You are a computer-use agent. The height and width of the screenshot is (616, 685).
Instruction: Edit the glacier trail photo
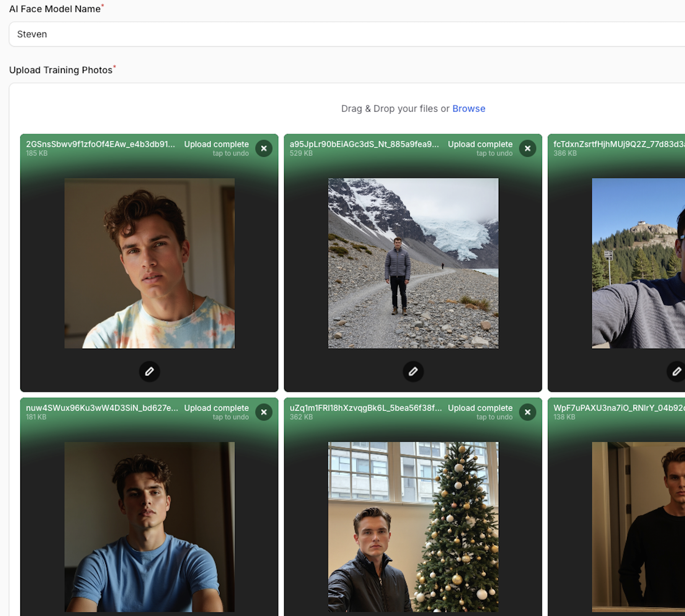click(413, 371)
